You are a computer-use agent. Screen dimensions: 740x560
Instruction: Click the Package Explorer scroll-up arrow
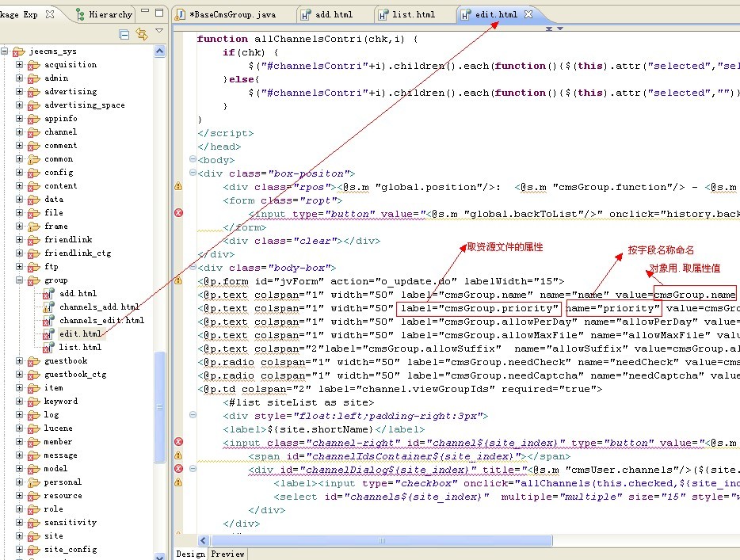pos(160,51)
